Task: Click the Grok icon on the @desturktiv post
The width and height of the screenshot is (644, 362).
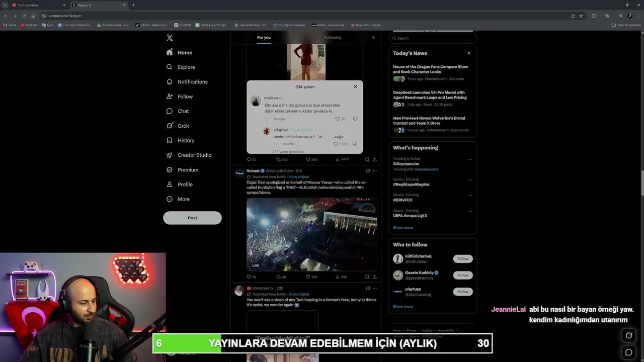Action: [368, 289]
